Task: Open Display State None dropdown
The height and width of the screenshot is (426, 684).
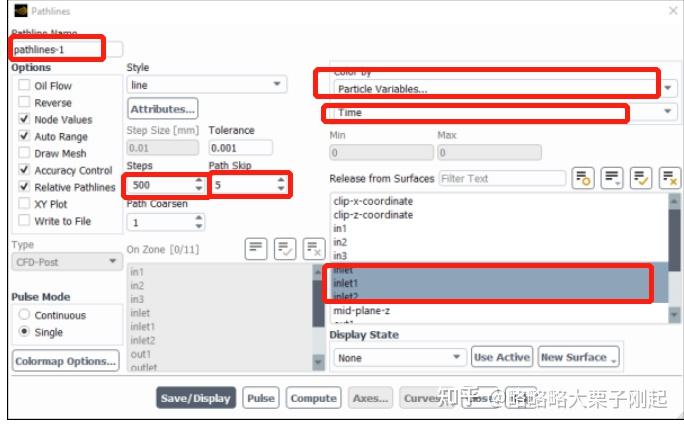Action: 400,358
